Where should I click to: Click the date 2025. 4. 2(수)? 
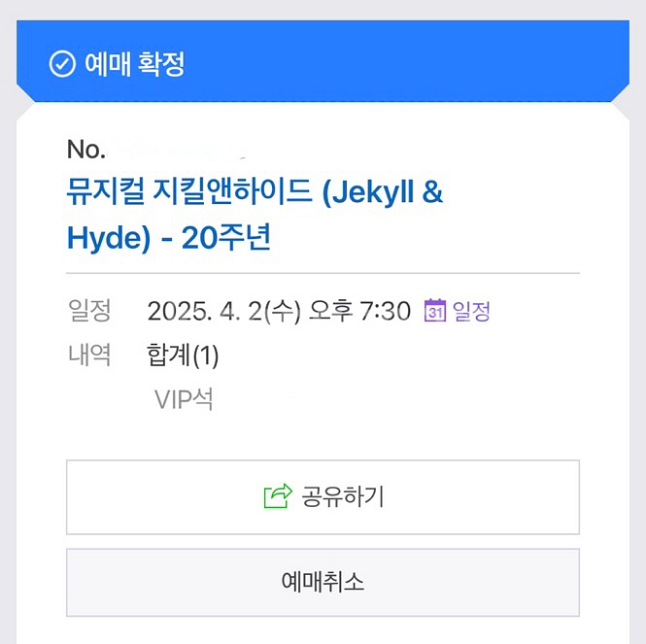click(224, 311)
